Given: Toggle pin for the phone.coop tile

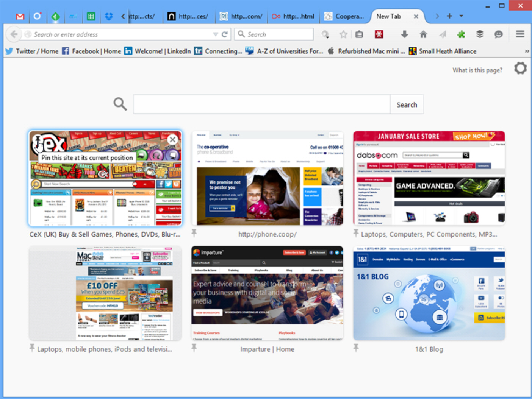Looking at the screenshot, I should (194, 233).
